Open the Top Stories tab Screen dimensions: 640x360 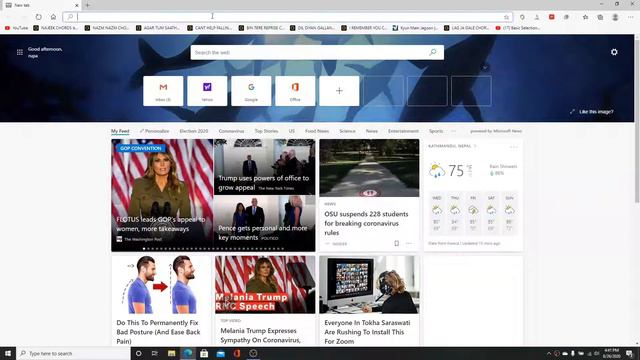(x=266, y=131)
